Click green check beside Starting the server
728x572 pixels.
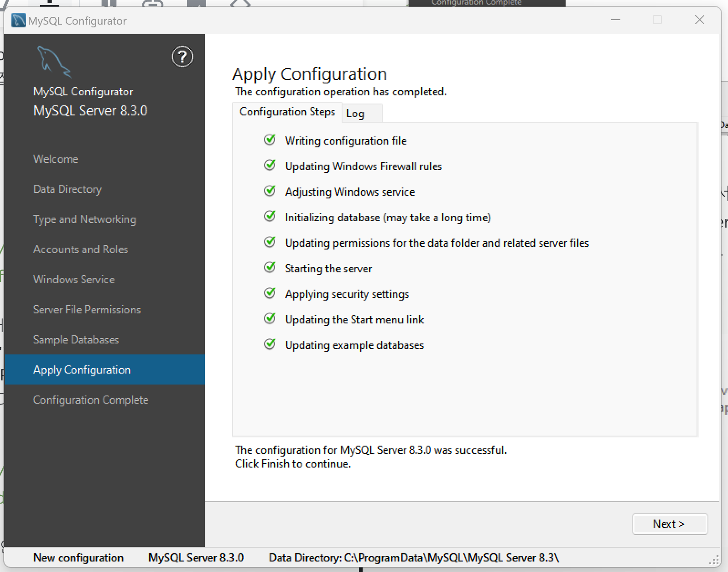pos(270,267)
